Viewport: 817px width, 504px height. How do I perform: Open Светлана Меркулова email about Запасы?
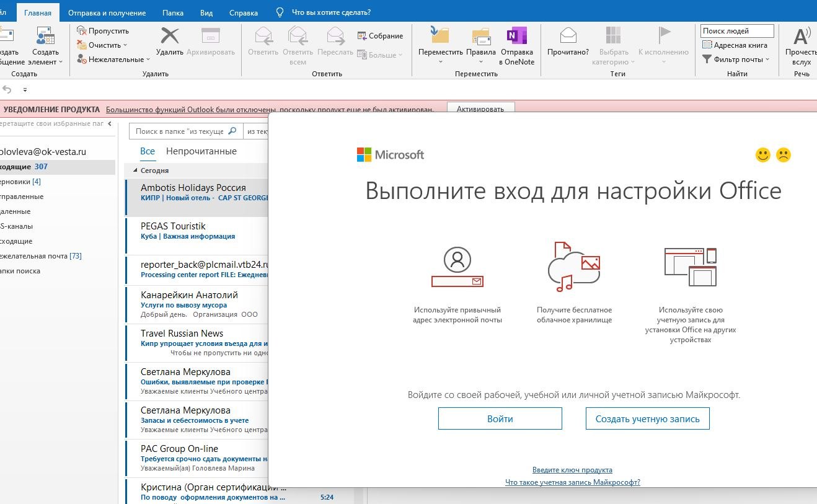tap(197, 420)
